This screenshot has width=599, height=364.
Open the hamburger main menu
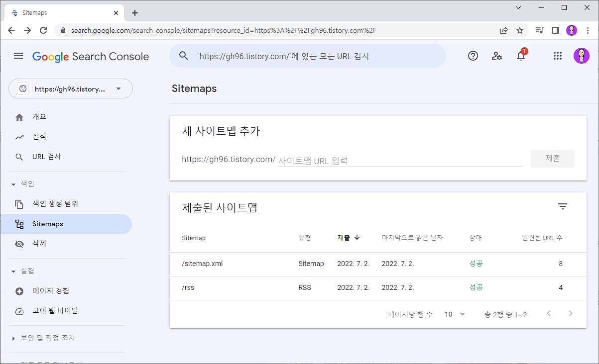click(18, 56)
